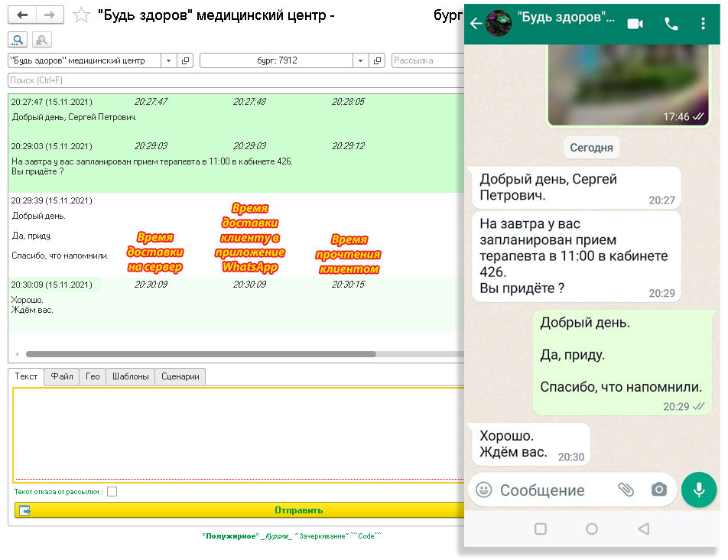The image size is (728, 560).
Task: Click the left scroll arrow of message list
Action: point(17,354)
